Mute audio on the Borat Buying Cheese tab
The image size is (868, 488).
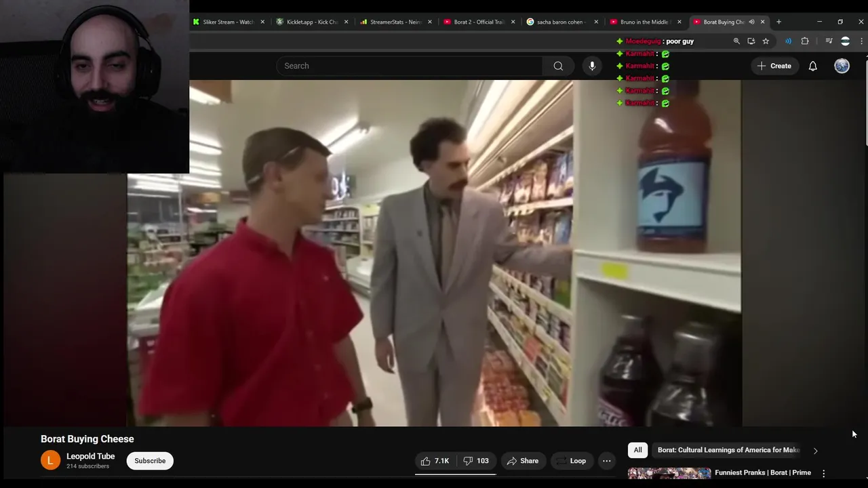coord(751,22)
